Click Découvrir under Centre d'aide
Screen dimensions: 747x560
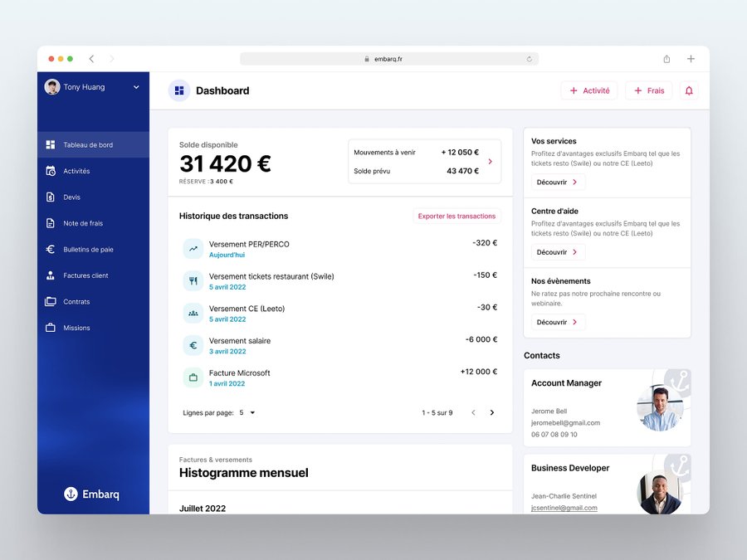coord(558,252)
